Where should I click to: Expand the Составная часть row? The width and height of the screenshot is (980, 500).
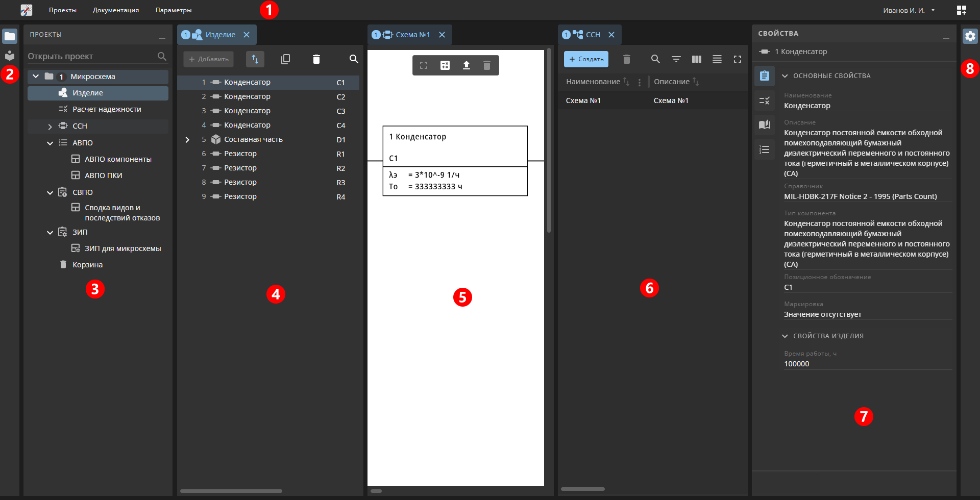(x=187, y=140)
